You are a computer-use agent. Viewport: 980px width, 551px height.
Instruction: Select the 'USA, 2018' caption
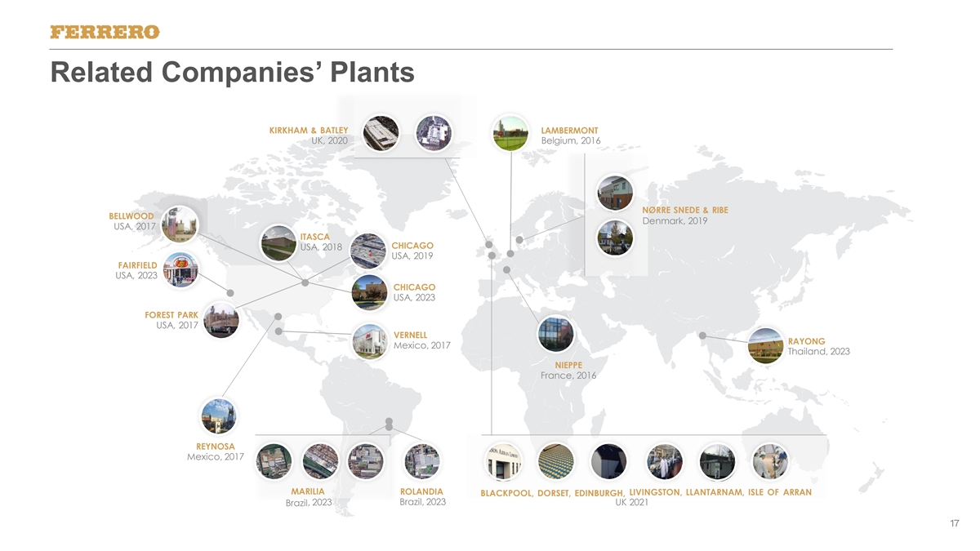[321, 247]
